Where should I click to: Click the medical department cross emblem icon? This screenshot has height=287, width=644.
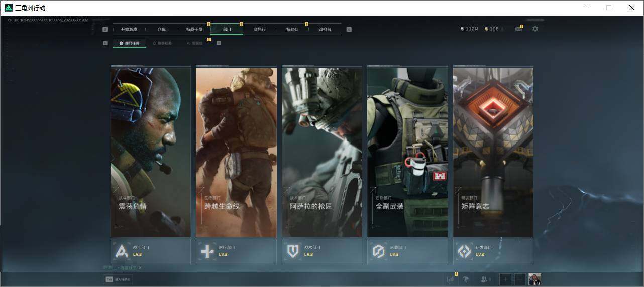pyautogui.click(x=207, y=251)
